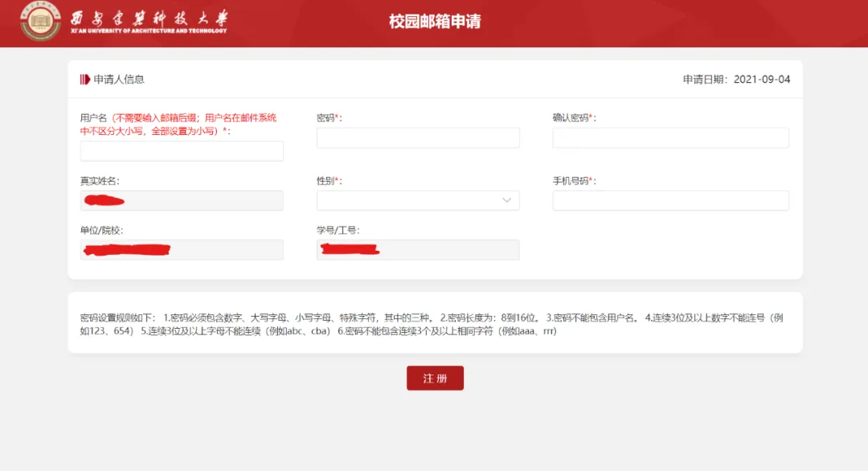
Task: Click the 校园邮箱申请 page title
Action: coord(435,22)
